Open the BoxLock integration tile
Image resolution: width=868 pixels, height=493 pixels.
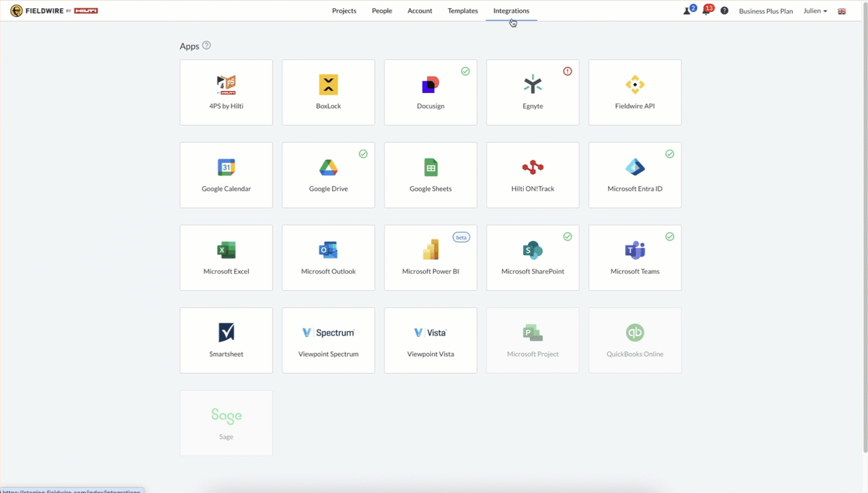tap(328, 92)
